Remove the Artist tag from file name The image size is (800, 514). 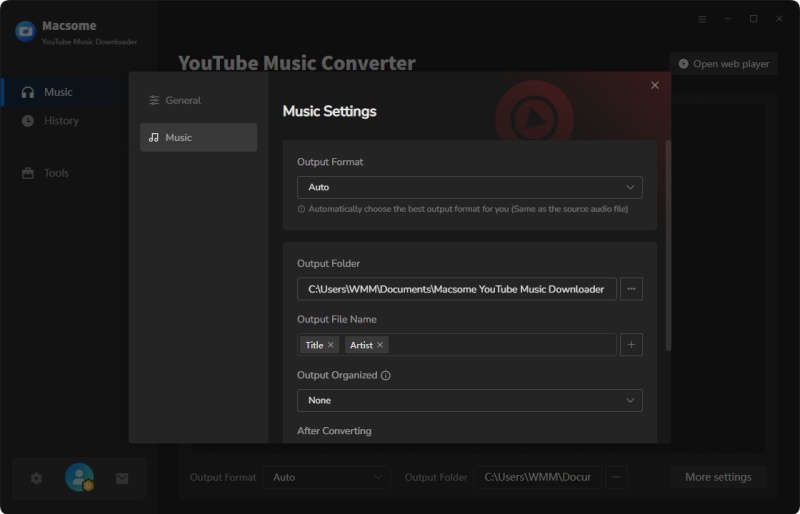coord(380,345)
